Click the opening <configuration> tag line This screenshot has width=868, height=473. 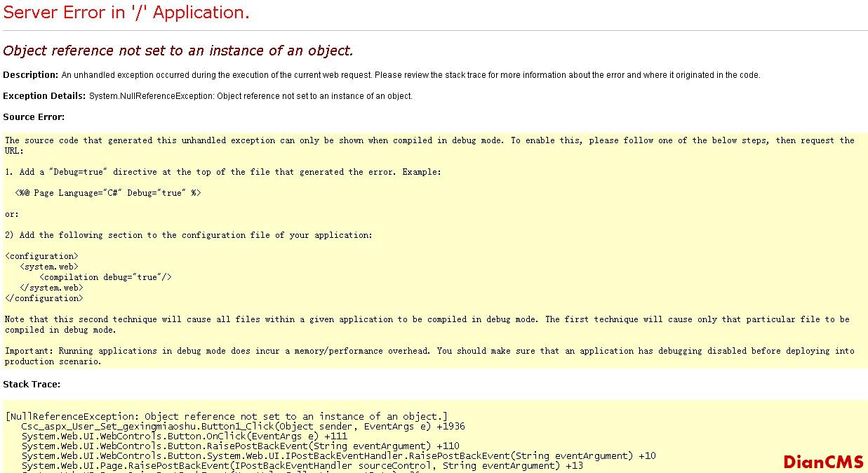41,256
